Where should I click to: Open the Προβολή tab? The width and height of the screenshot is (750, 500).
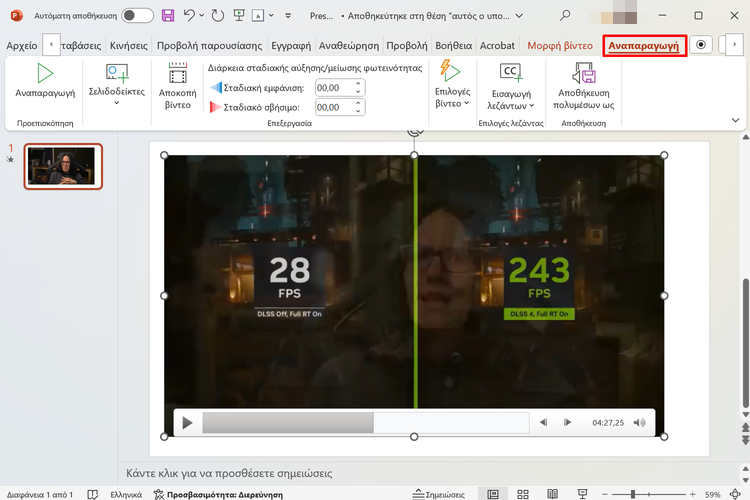[x=407, y=45]
